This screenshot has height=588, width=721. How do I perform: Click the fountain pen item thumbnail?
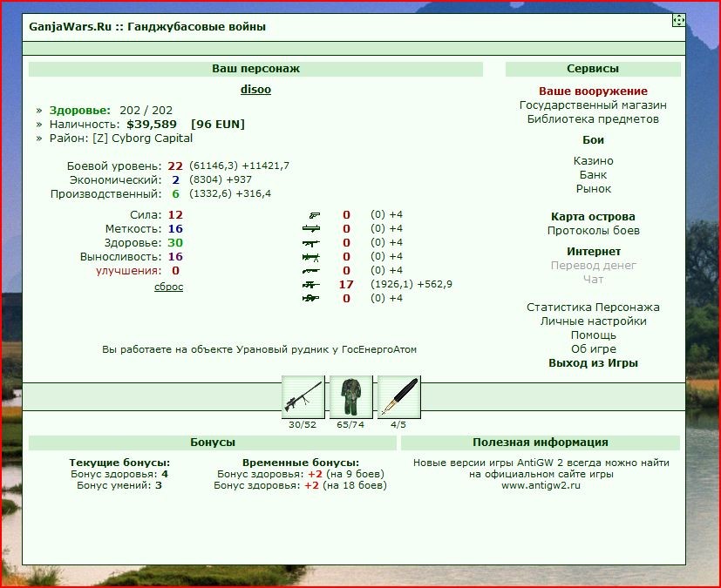[398, 397]
